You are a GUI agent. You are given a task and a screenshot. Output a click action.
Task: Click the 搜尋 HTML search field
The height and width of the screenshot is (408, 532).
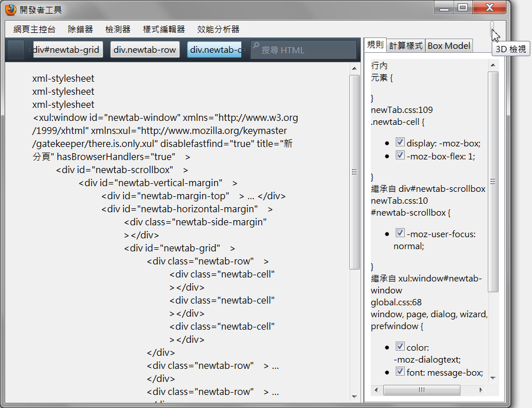tap(307, 50)
